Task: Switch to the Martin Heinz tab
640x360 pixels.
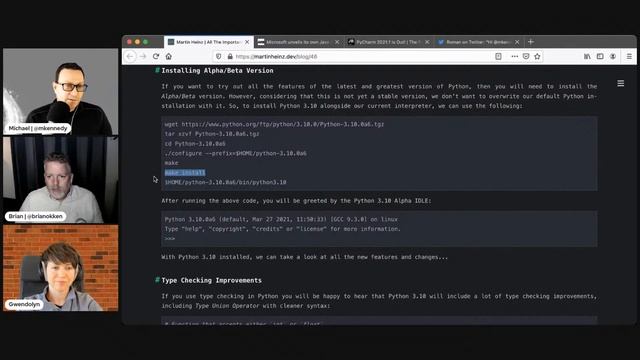Action: (209, 42)
